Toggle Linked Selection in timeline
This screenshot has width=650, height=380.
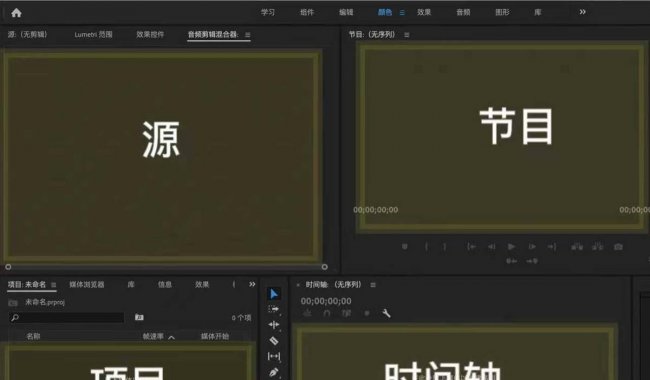pos(346,313)
